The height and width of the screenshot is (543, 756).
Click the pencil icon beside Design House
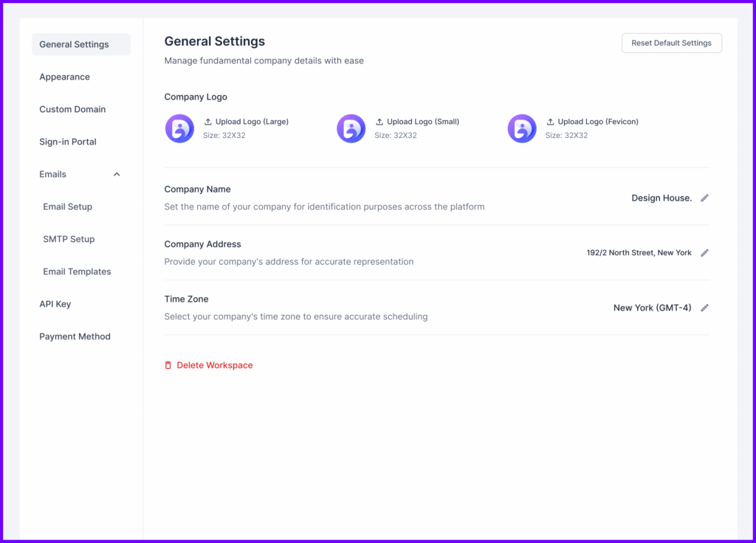[x=704, y=198]
